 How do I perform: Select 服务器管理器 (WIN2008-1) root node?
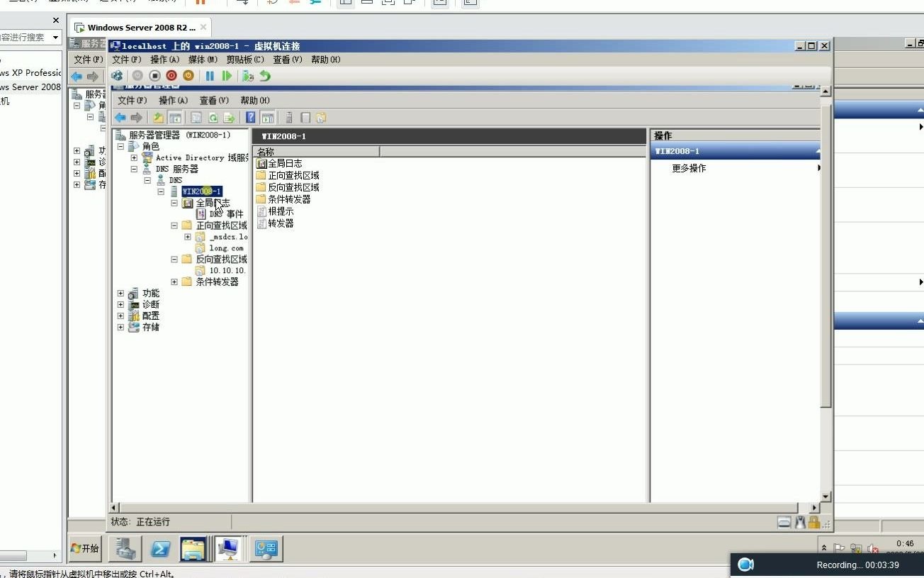179,135
